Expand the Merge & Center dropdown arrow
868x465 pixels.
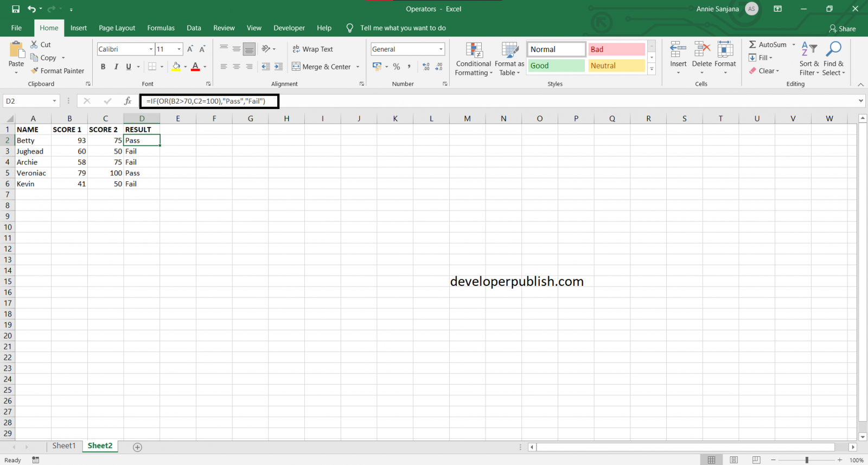(358, 67)
